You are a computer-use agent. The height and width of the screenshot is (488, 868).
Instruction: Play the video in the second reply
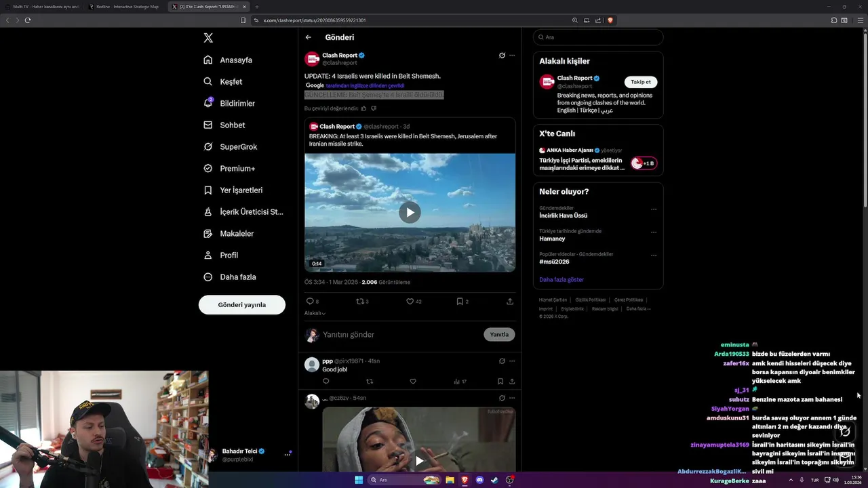pyautogui.click(x=419, y=461)
